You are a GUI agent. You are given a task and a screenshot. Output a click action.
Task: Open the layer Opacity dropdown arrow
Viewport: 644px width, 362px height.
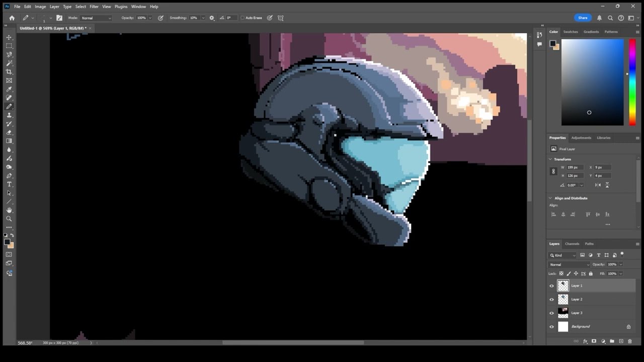click(x=621, y=264)
